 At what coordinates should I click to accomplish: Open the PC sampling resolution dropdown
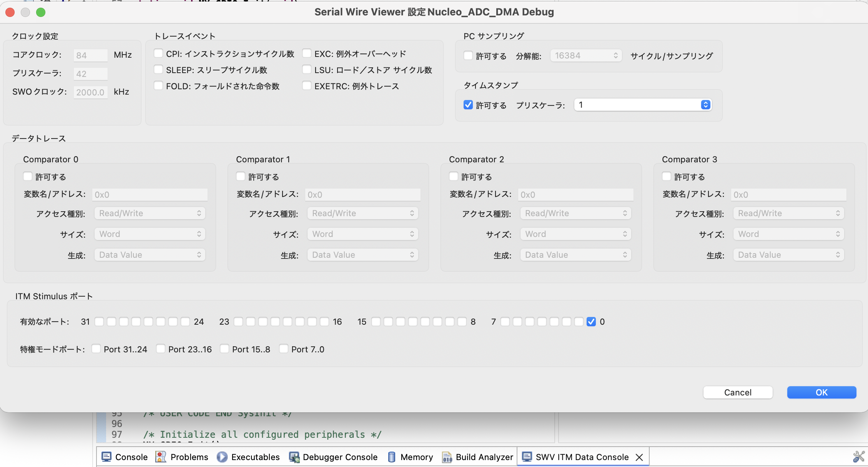coord(586,55)
